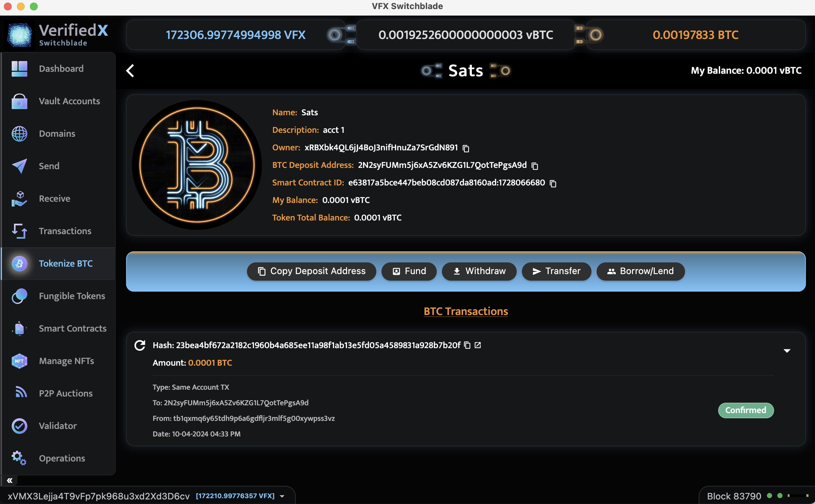Click the Amount 0.0001 BTC value

210,363
